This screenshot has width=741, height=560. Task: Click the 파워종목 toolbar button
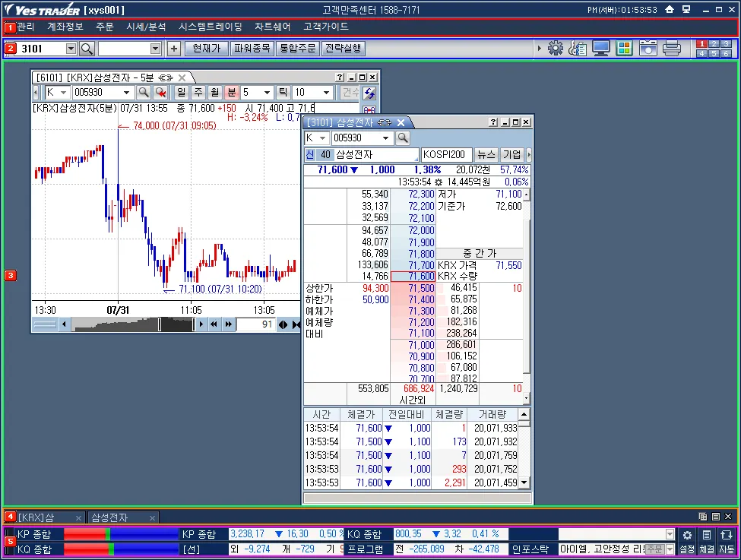pyautogui.click(x=252, y=49)
